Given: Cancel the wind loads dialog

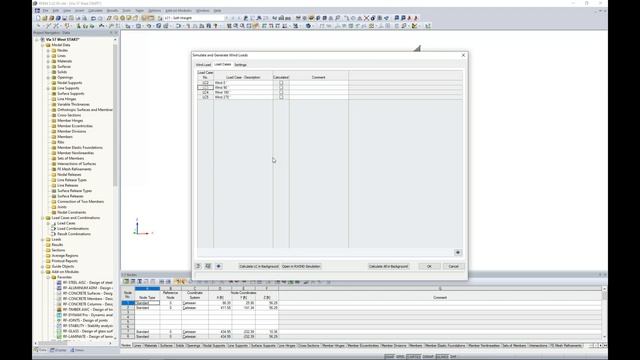Looking at the screenshot, I should 453,267.
